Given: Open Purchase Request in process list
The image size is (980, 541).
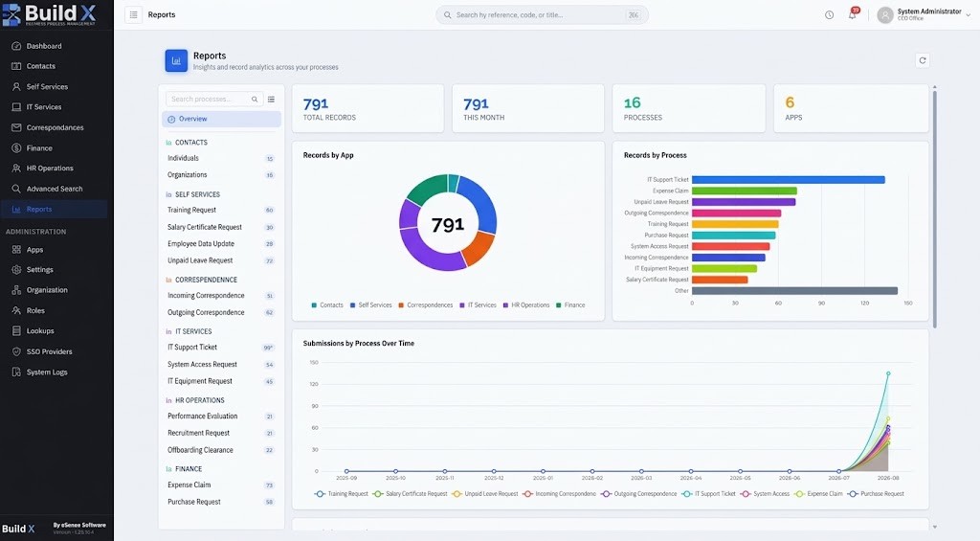Looking at the screenshot, I should tap(221, 502).
